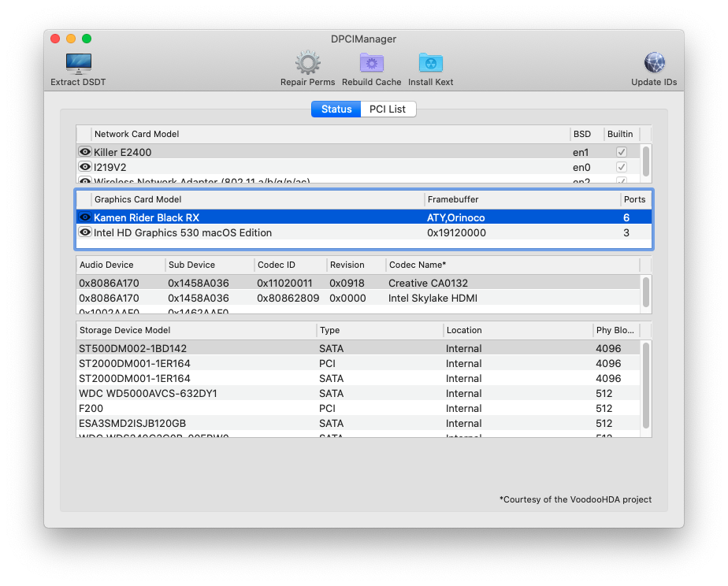Click the ATY,Orinoco framebuffer cell

click(456, 217)
